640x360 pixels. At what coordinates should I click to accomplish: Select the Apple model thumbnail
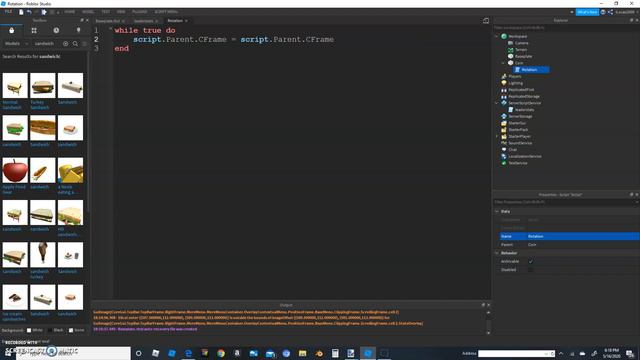[x=15, y=170]
